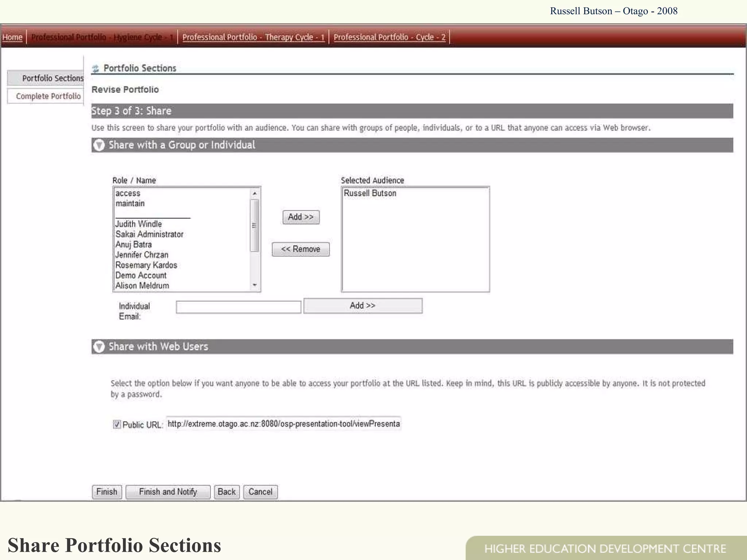Select 'Demo Account' in the list
Screen dimensions: 747x560
tap(141, 275)
